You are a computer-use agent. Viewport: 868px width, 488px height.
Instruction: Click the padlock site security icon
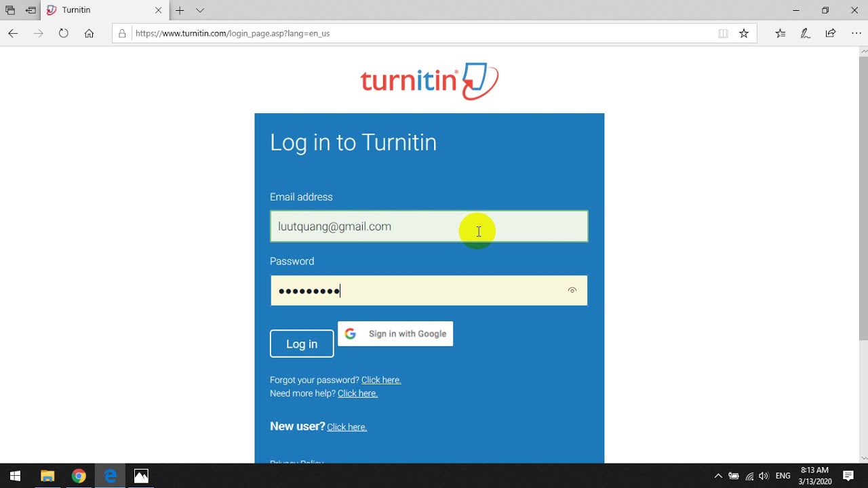pos(123,33)
